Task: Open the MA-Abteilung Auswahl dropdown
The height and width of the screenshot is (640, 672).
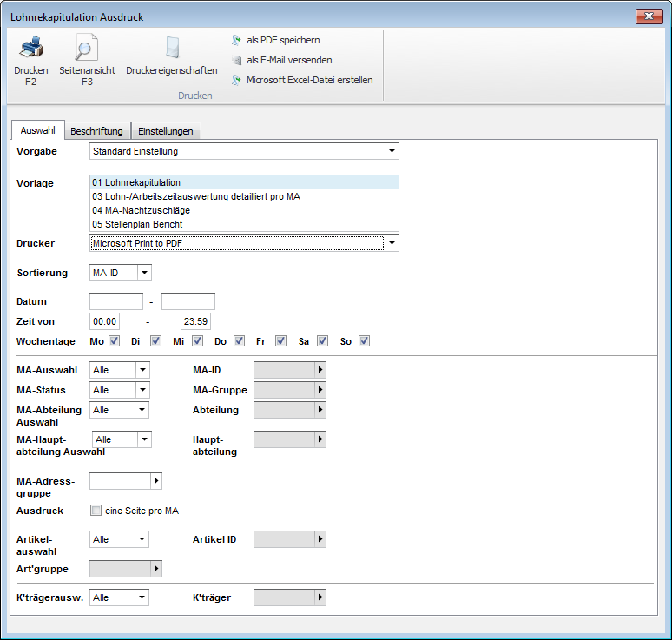Action: [x=142, y=410]
